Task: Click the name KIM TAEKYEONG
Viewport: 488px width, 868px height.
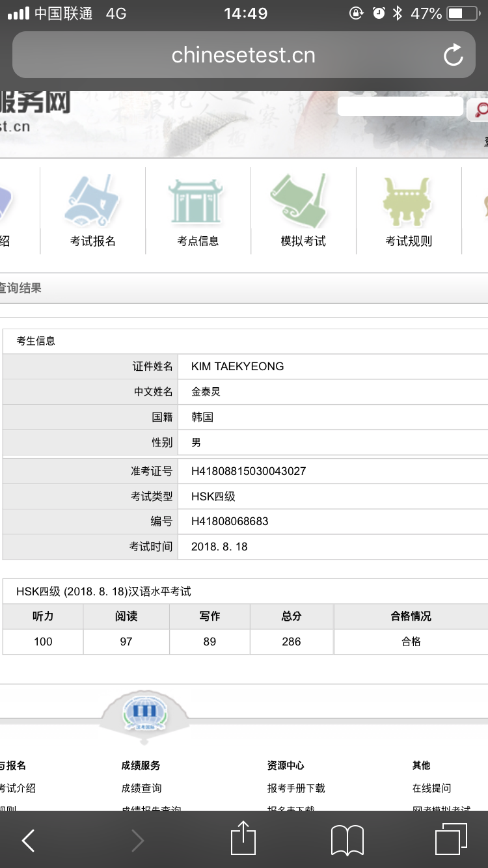Action: 237,366
